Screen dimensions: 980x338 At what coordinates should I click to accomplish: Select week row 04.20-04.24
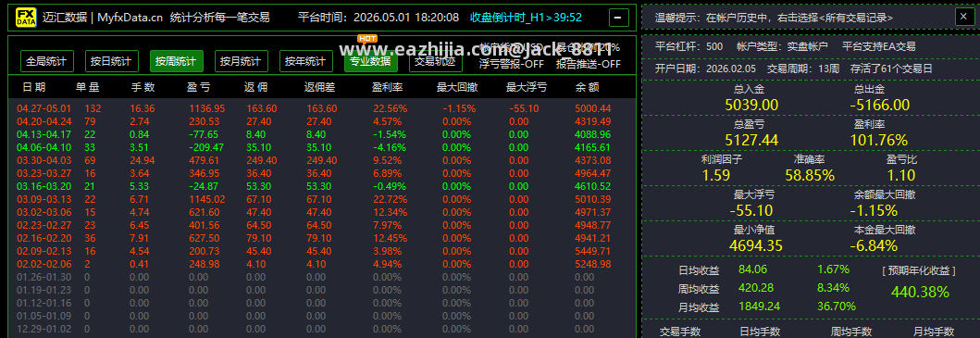tap(322, 121)
